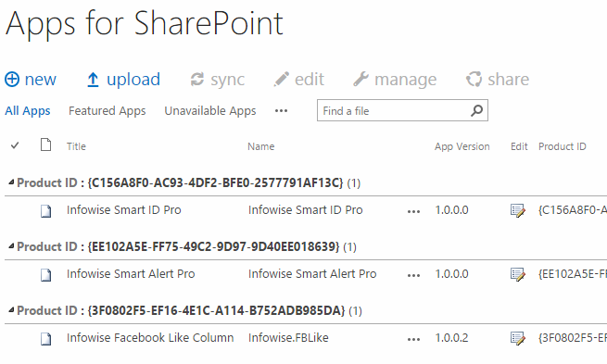Open more views ellipsis after Unavailable Apps
Screen dimensions: 607x364
coord(281,111)
